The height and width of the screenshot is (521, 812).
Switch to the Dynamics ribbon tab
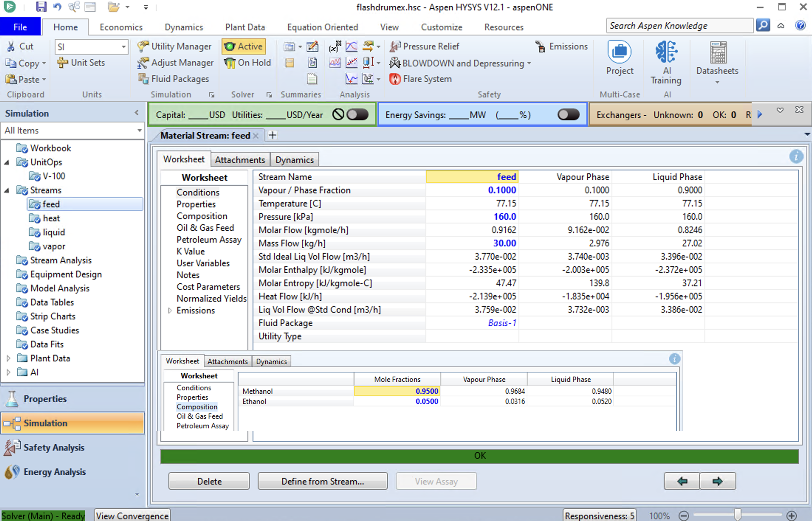(184, 27)
